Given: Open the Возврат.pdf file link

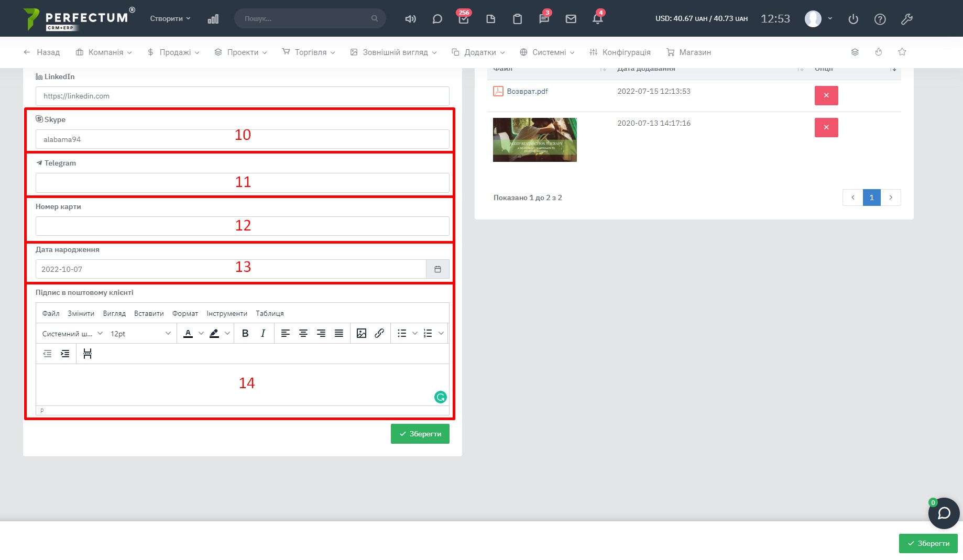Looking at the screenshot, I should pyautogui.click(x=527, y=91).
